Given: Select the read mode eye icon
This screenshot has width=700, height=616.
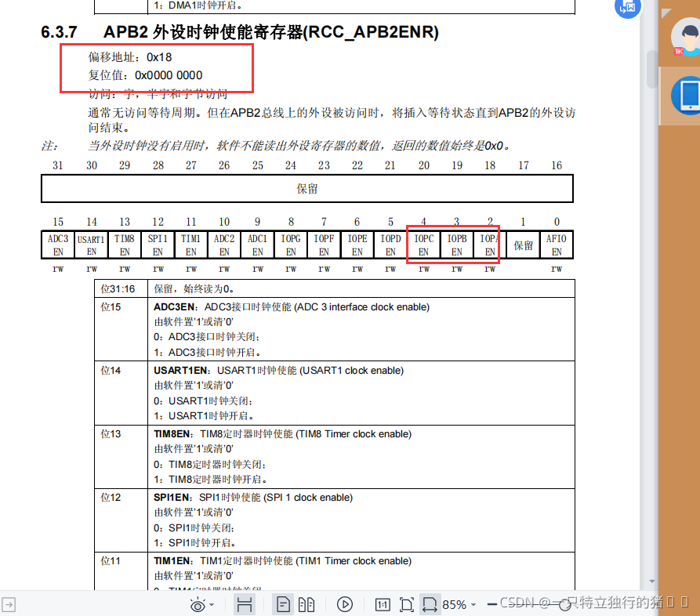Looking at the screenshot, I should (198, 603).
